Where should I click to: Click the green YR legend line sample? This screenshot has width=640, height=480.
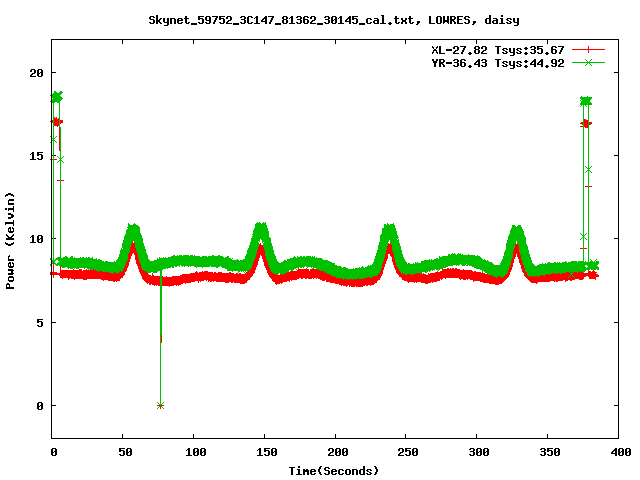pyautogui.click(x=588, y=62)
